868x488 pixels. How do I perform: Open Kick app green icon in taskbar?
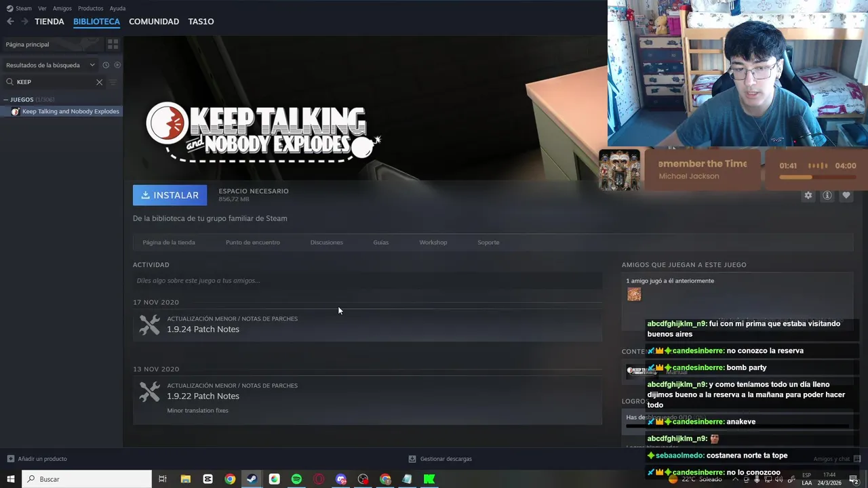[429, 479]
